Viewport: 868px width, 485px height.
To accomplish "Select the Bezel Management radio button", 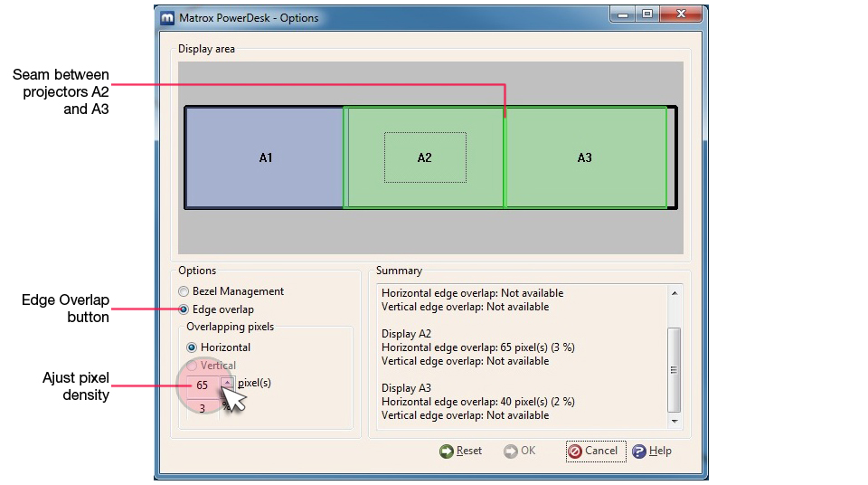I will coord(184,291).
